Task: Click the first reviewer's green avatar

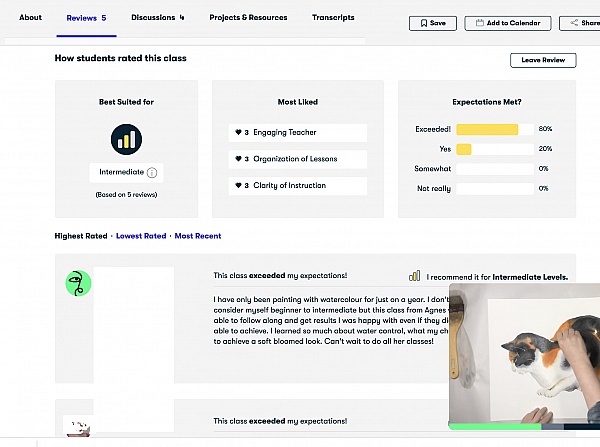Action: [78, 283]
